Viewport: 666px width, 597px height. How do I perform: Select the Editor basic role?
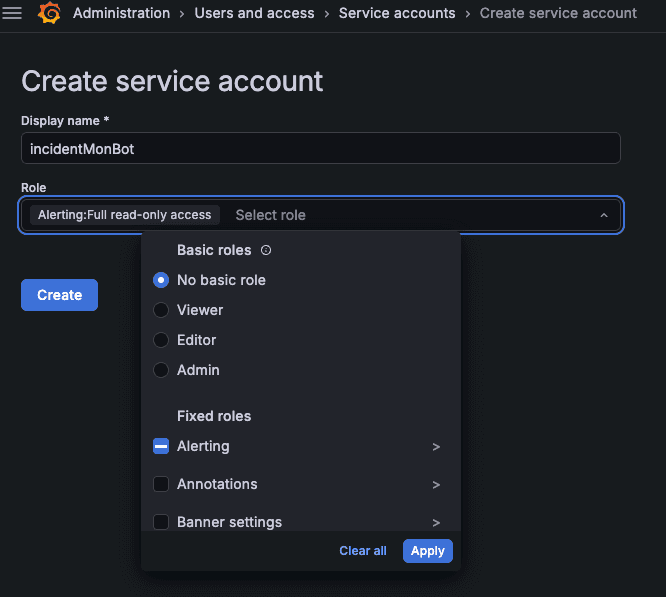tap(161, 340)
